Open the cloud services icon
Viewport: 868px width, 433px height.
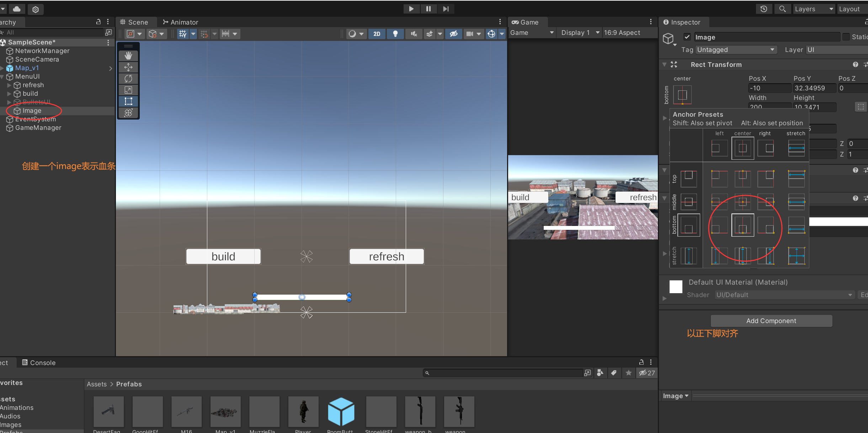click(17, 9)
